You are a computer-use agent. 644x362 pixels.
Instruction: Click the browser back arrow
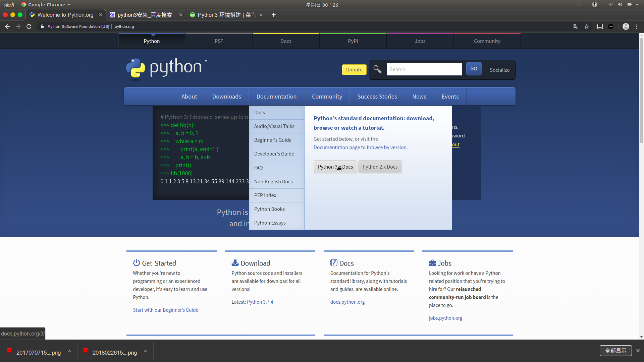coord(7,26)
